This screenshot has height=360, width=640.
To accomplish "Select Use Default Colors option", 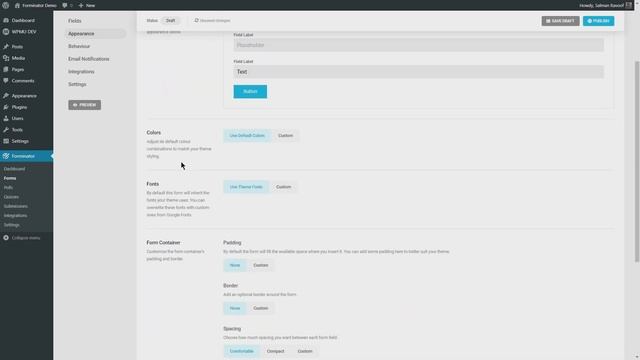I will (x=247, y=136).
